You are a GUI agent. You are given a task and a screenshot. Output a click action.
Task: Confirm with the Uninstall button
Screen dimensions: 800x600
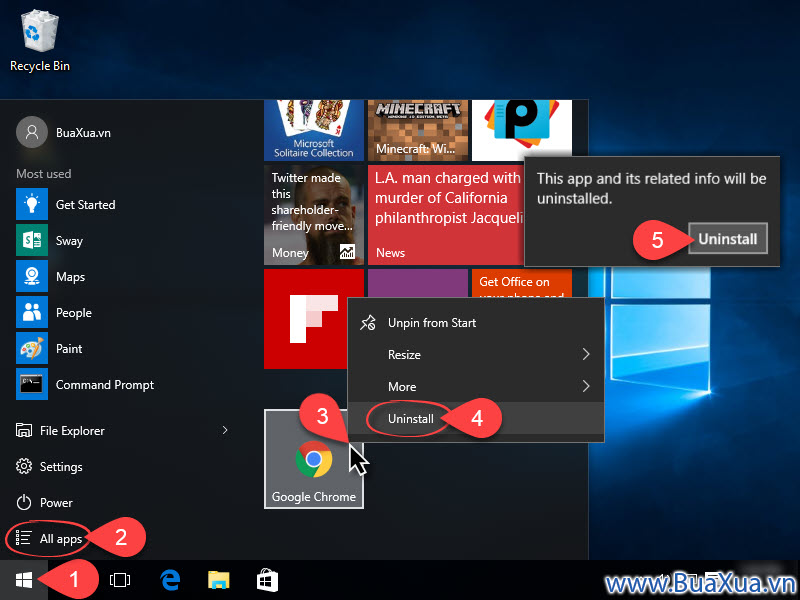click(728, 238)
